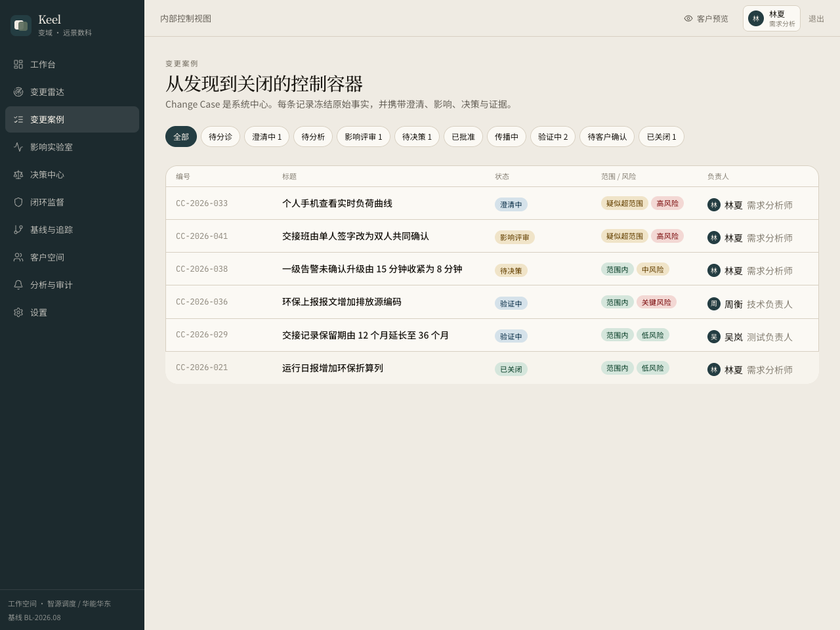Open 分析与审计 bell icon in sidebar
The width and height of the screenshot is (840, 630).
pos(18,285)
